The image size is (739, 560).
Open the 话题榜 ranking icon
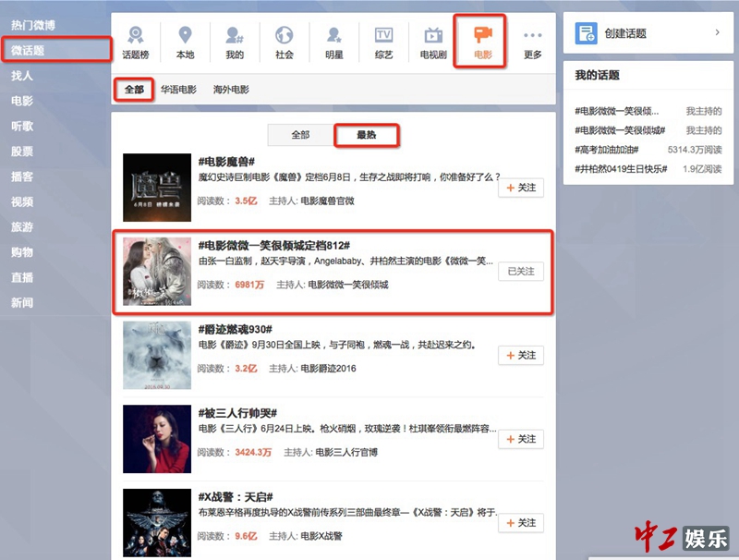pos(136,36)
